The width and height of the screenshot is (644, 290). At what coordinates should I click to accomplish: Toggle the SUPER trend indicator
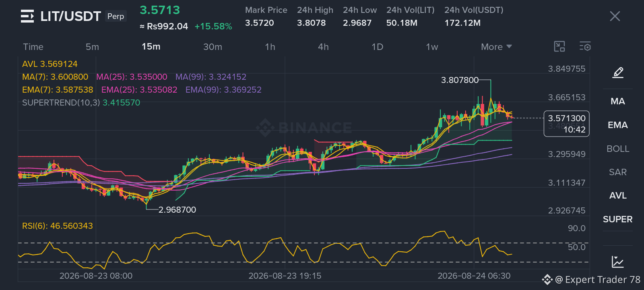pos(618,219)
